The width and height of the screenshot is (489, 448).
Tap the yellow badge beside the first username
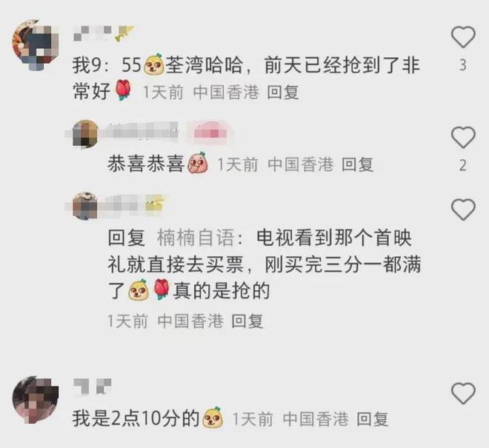[x=124, y=33]
